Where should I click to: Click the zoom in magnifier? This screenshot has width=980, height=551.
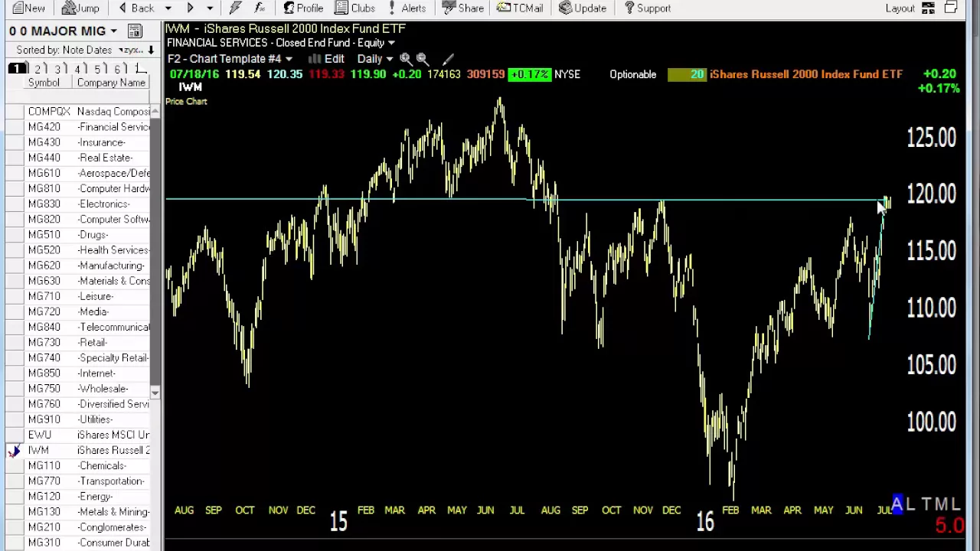(x=405, y=59)
